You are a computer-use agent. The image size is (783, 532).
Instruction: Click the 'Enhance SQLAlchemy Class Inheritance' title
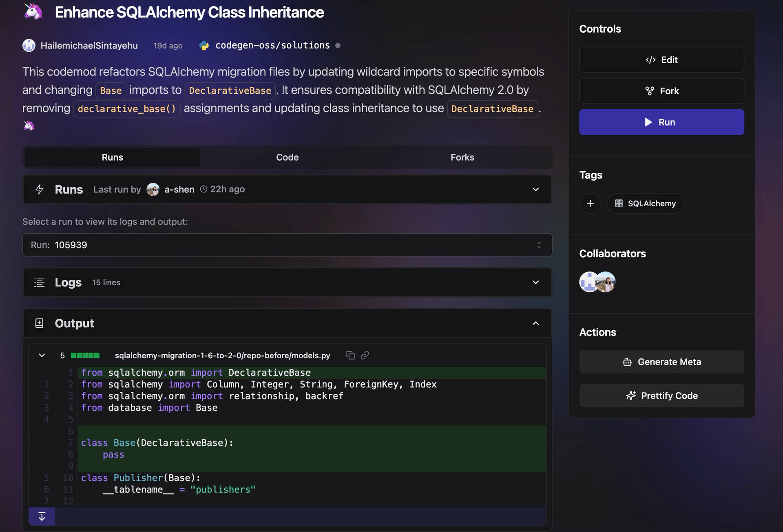(189, 12)
